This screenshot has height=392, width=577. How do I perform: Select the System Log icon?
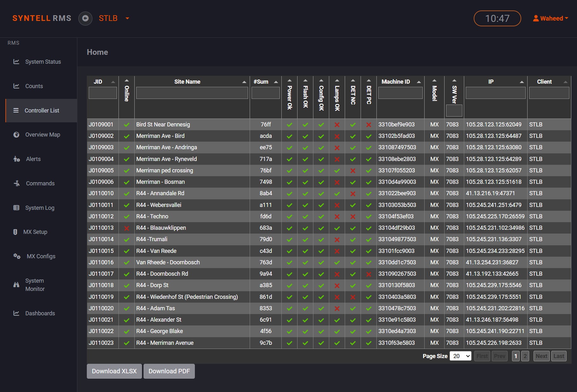[x=16, y=208]
